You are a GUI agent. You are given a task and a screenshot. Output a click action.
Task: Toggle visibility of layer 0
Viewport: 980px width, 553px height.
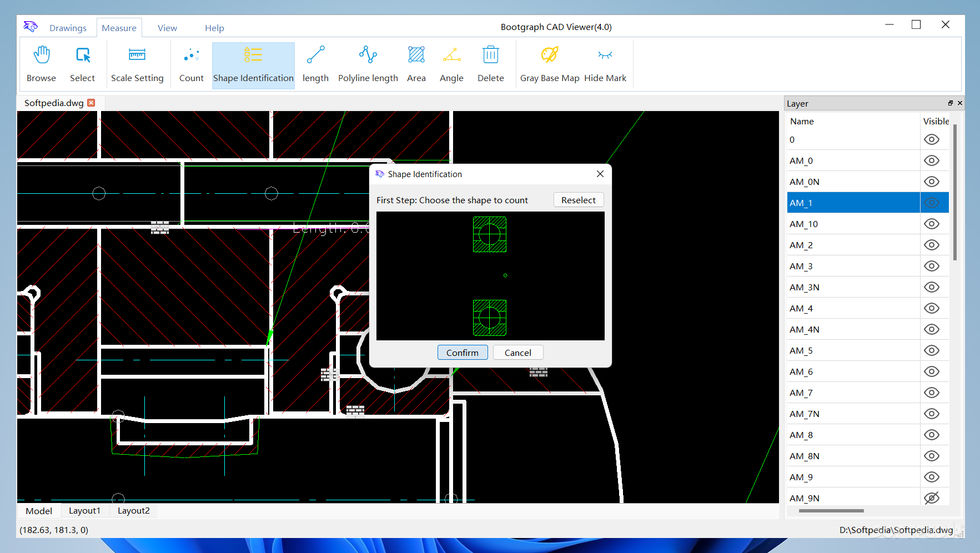[932, 139]
